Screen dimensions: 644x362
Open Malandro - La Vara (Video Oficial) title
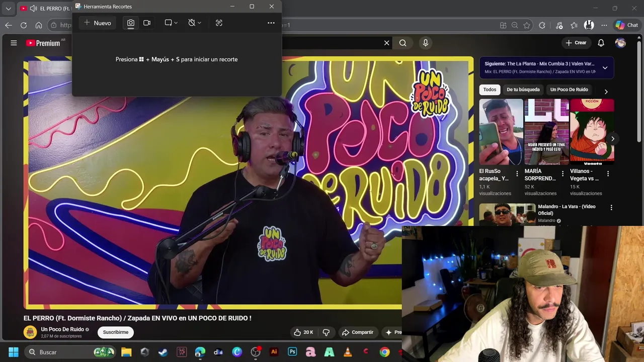(x=567, y=210)
